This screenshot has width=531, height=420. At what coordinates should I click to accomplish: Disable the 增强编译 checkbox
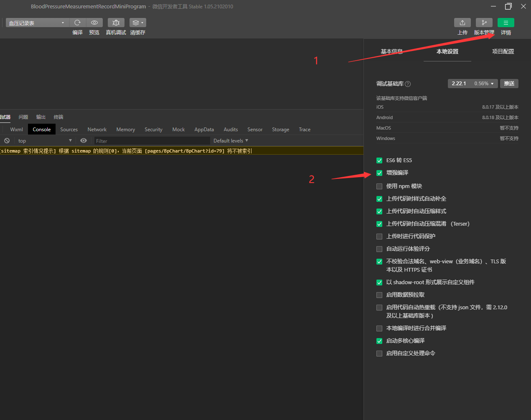379,173
